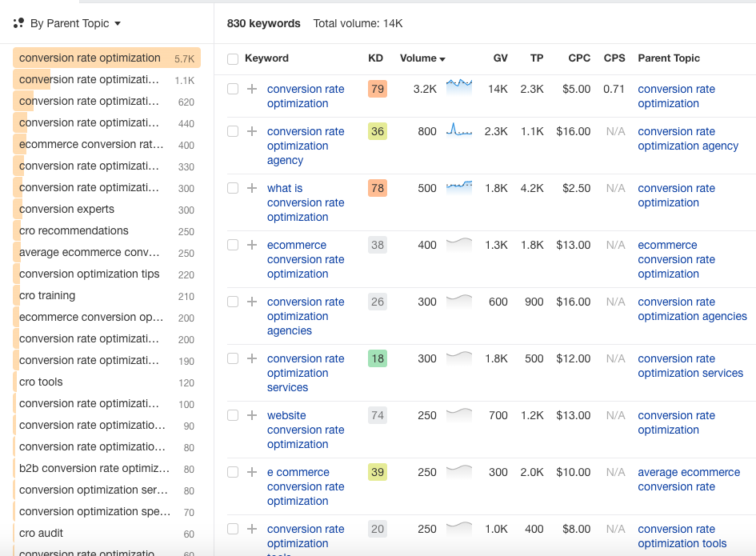Select 'cro training' parent topic in sidebar
This screenshot has width=756, height=556.
coord(47,295)
